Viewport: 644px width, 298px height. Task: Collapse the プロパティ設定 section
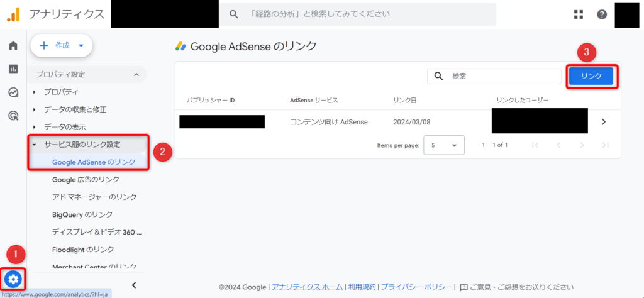pyautogui.click(x=87, y=75)
